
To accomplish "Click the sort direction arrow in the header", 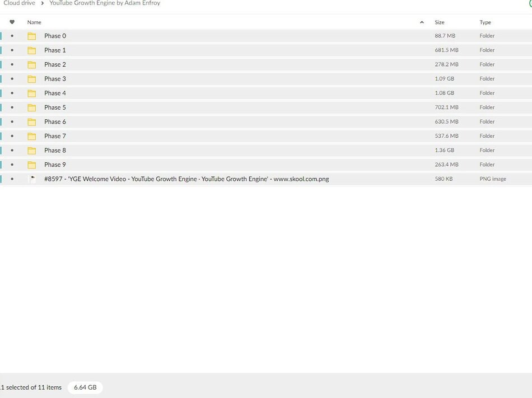I will tap(422, 22).
